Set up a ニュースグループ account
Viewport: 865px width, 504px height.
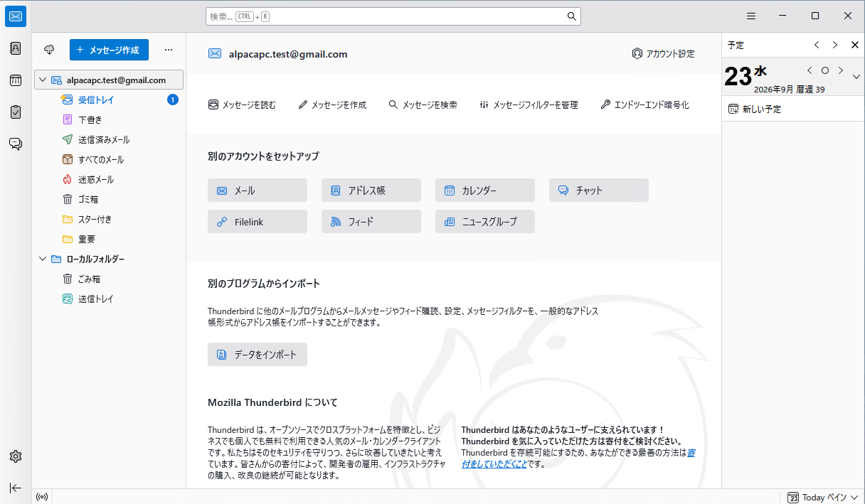pyautogui.click(x=485, y=222)
